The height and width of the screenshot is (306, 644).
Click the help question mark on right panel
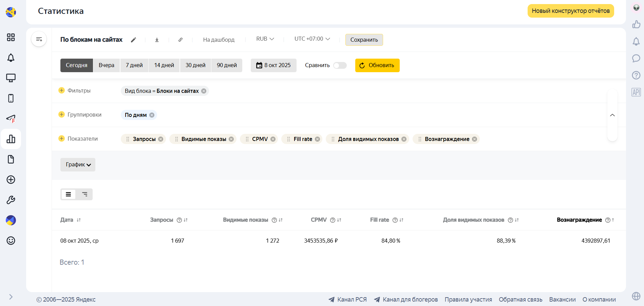636,75
